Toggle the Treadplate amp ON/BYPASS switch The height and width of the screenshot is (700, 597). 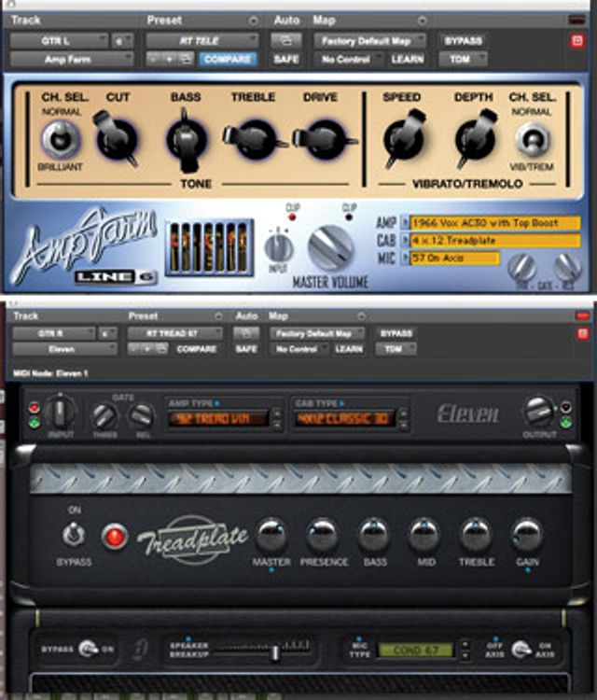click(x=74, y=535)
